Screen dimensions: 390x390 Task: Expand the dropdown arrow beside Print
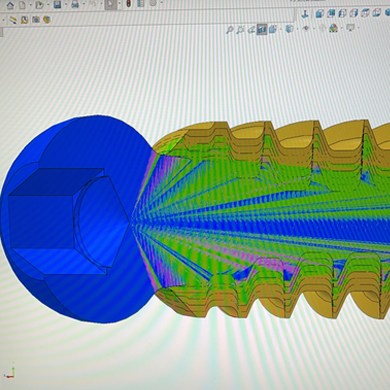pos(83,4)
